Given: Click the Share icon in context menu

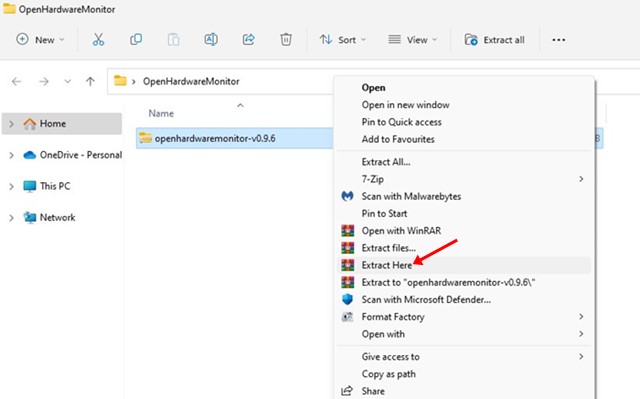Looking at the screenshot, I should [347, 390].
